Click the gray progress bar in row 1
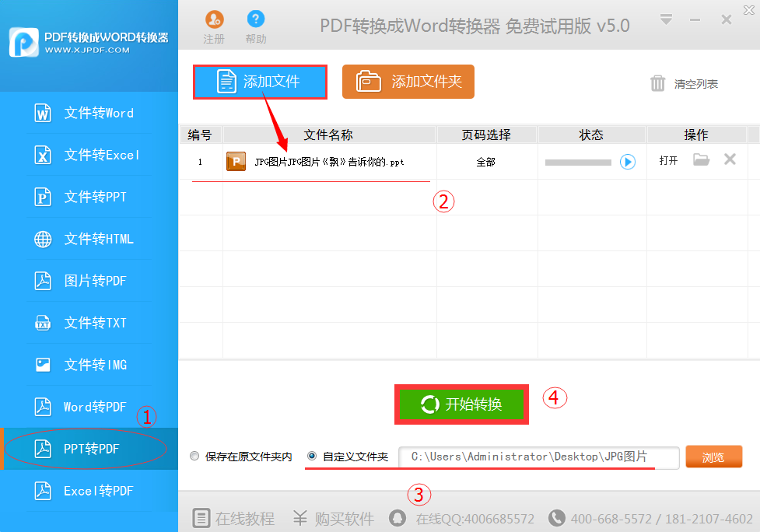 [578, 163]
